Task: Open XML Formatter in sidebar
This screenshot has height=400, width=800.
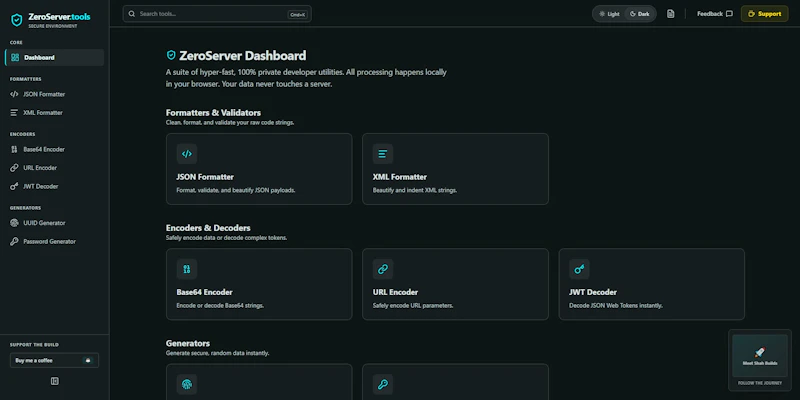Action: tap(55, 113)
